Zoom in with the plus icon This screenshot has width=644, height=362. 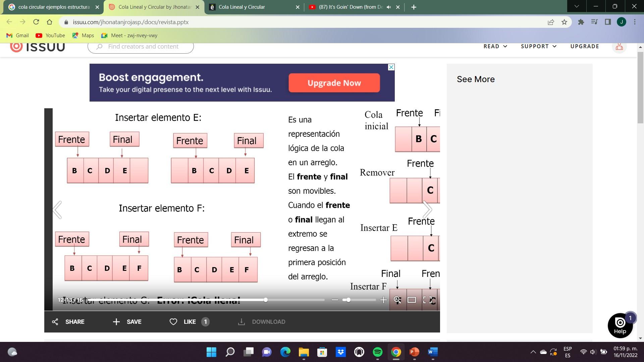coord(383,300)
